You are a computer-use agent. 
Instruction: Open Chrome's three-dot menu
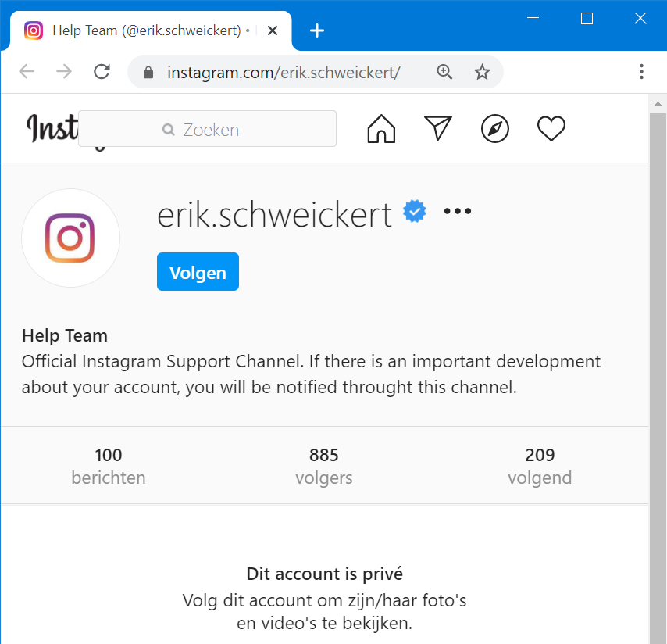tap(641, 71)
